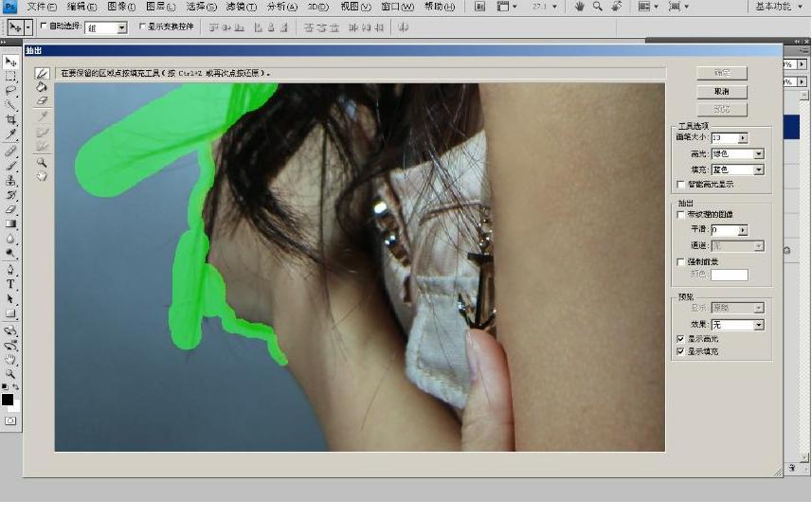
Task: Open the 窗口 menu
Action: [x=397, y=7]
